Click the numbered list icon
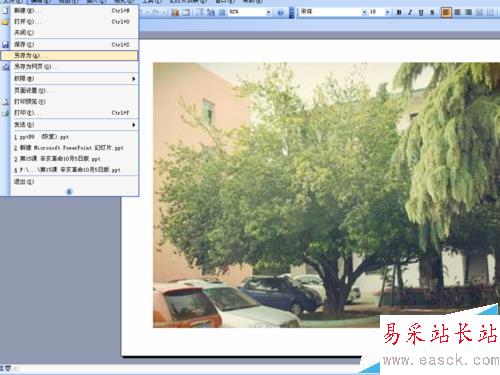 point(479,12)
